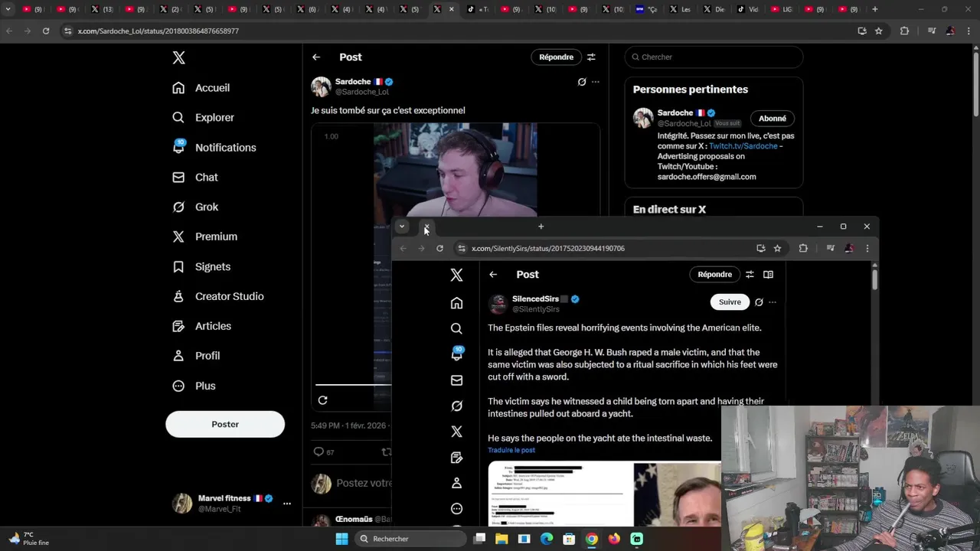Click taskbar Rechercher search box

point(411,540)
